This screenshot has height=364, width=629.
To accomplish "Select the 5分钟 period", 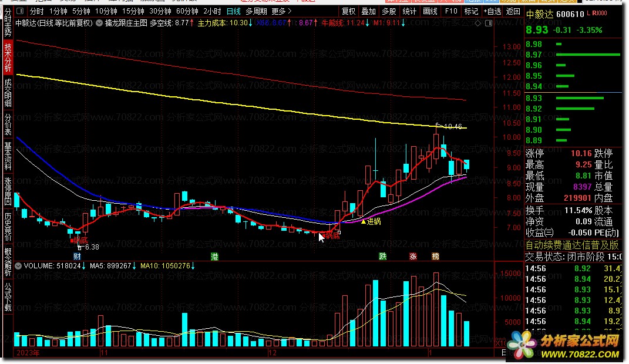I will pos(81,11).
